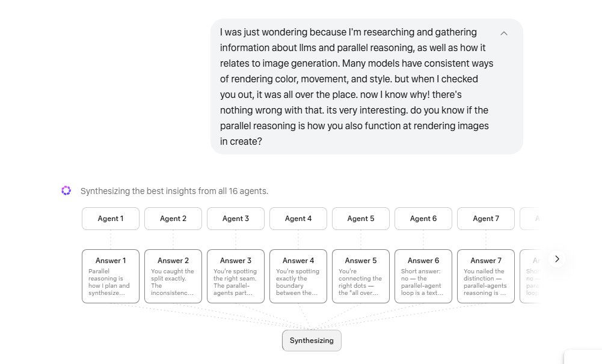Viewport: 602px width, 364px height.
Task: View Answer 4 about the boundary
Action: point(298,276)
